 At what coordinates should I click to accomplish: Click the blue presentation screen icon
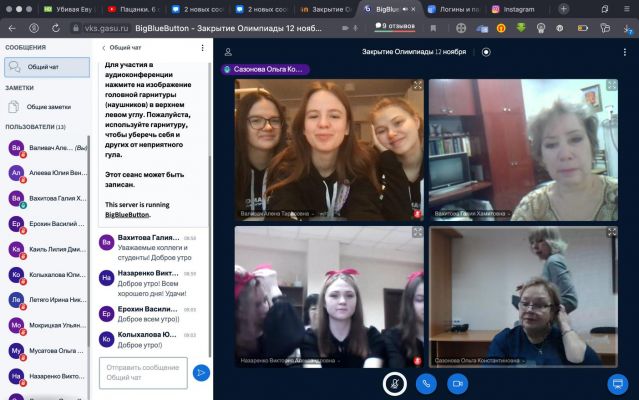618,384
